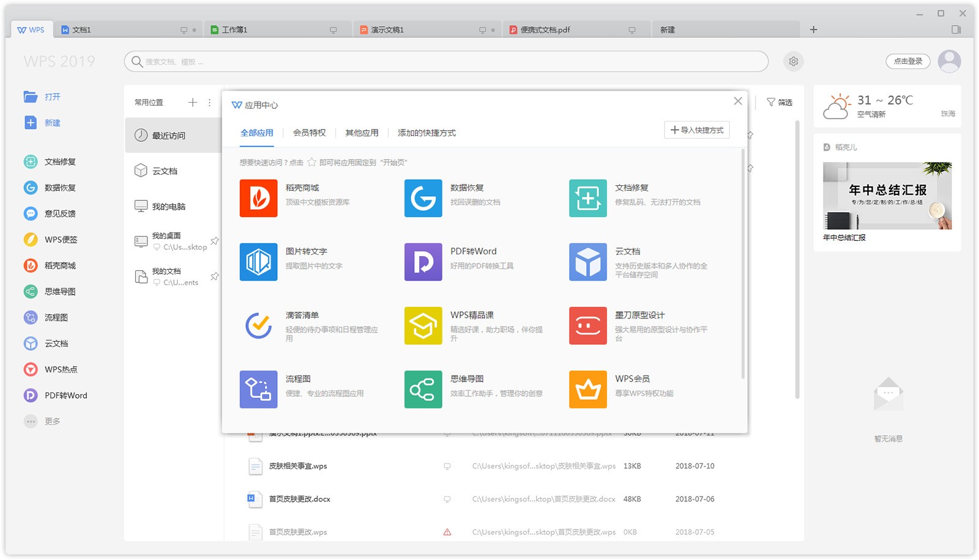Click the warning icon for 首页皮肤更改.wps

click(x=447, y=532)
